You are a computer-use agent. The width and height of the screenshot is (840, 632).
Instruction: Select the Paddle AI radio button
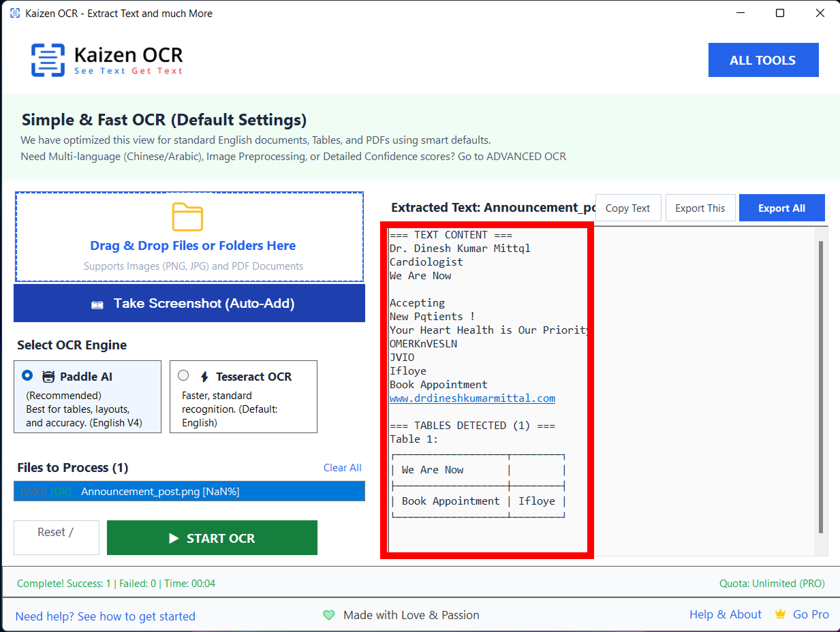[27, 375]
